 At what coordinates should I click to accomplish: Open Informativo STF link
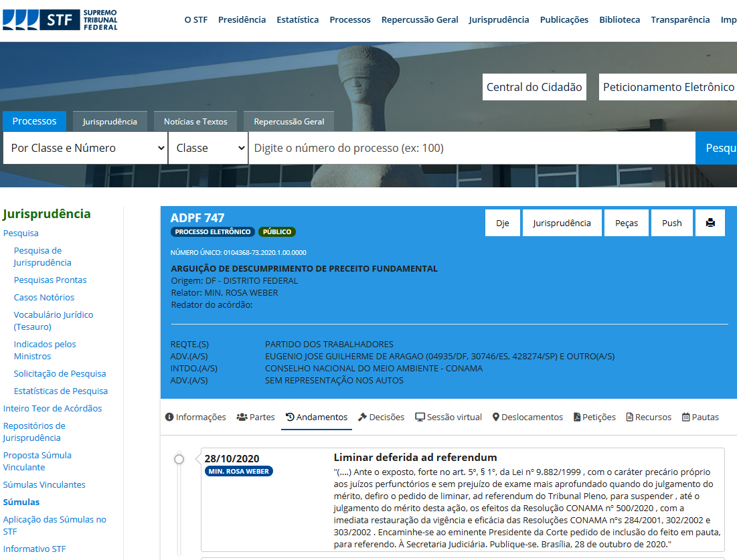click(34, 549)
